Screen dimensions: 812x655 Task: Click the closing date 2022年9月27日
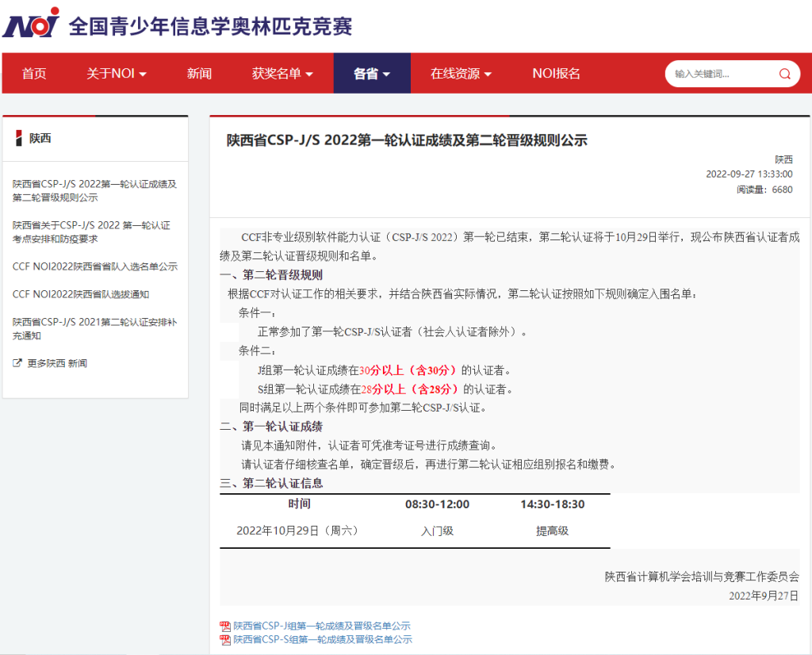764,596
